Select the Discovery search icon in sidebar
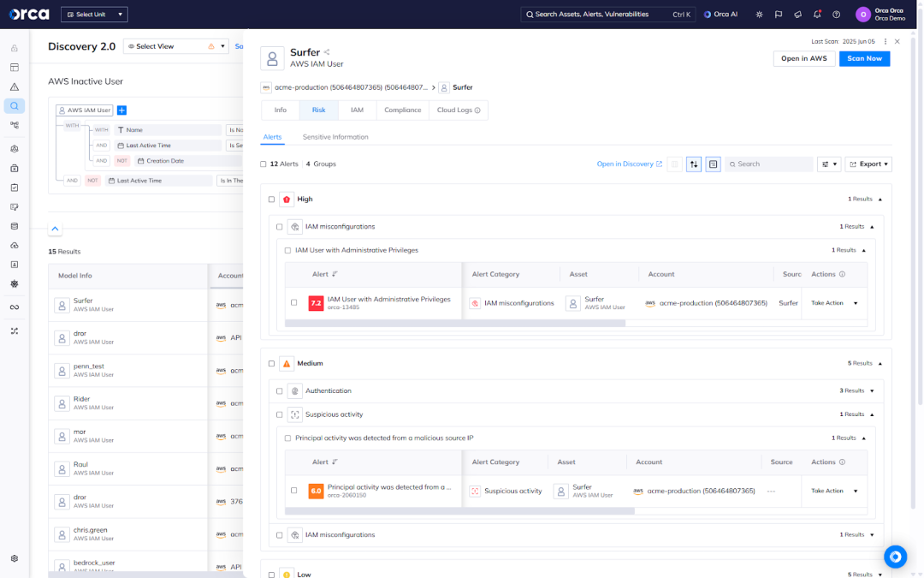 [x=15, y=106]
